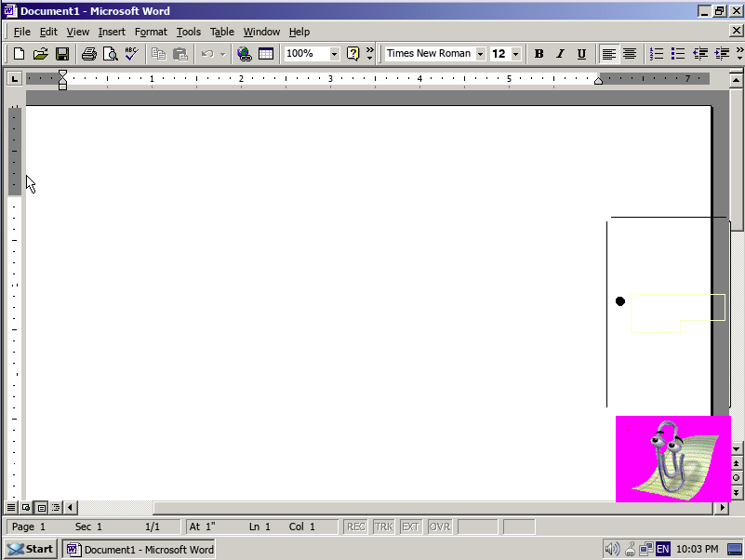Open the Table menu
Viewport: 745px width, 560px height.
click(222, 32)
